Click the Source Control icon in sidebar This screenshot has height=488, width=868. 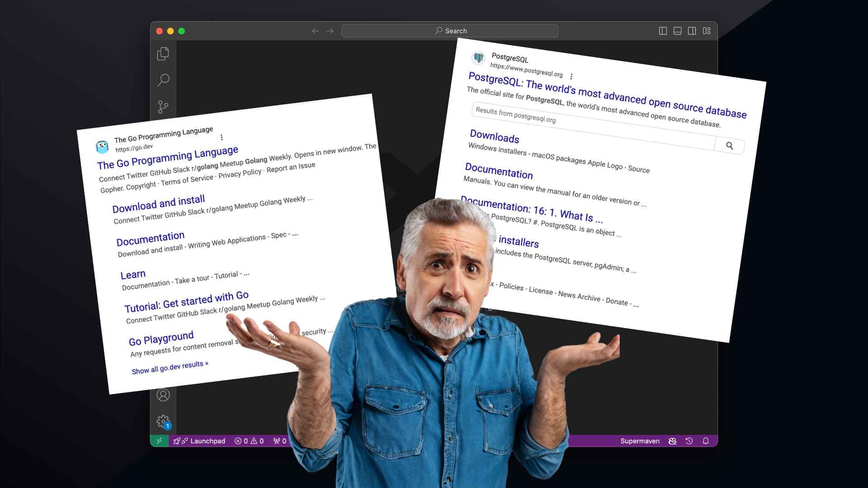tap(164, 106)
